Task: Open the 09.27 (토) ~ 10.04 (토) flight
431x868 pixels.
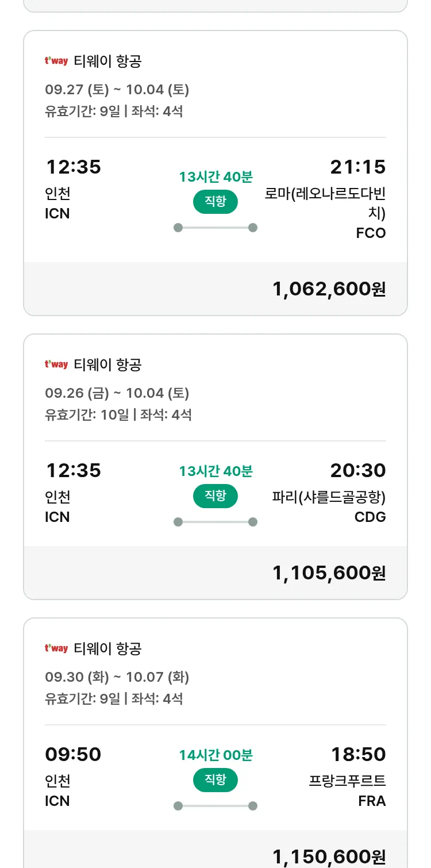Action: click(117, 90)
